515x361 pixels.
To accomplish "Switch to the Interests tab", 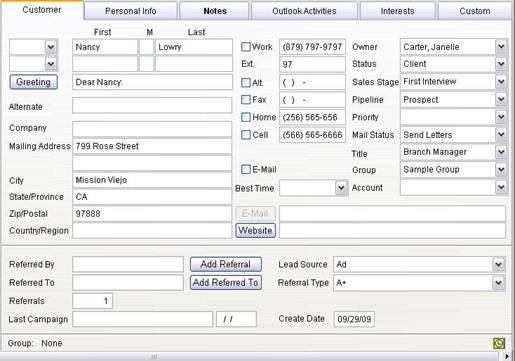I will pos(397,11).
